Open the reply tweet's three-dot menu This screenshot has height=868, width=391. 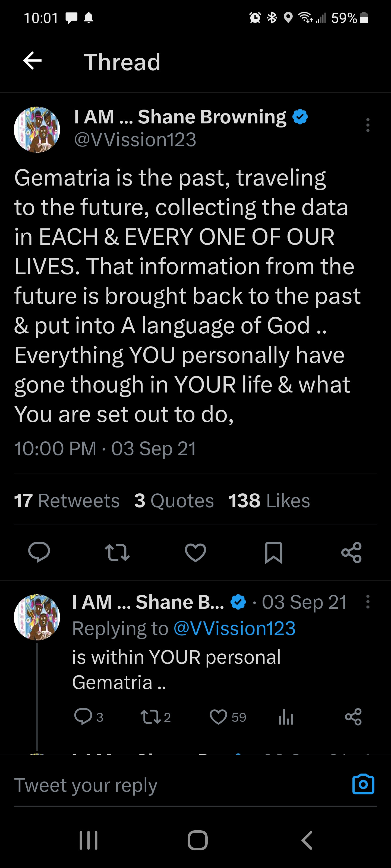pos(368,602)
